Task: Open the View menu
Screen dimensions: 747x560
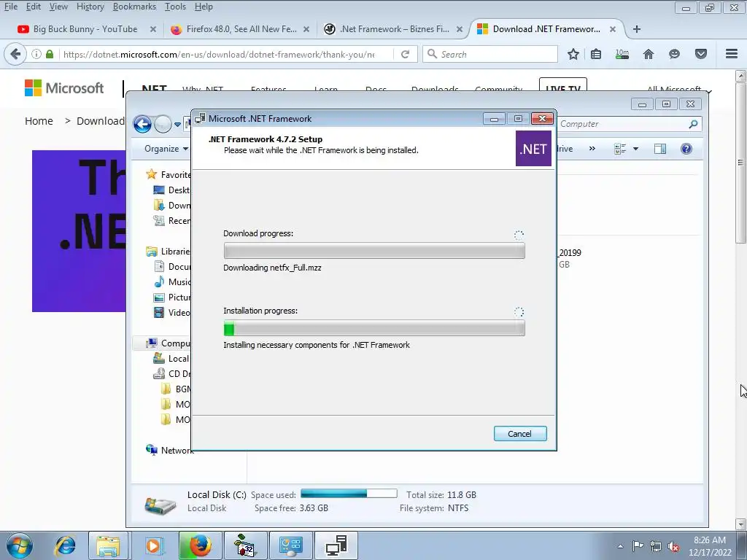Action: click(x=58, y=7)
